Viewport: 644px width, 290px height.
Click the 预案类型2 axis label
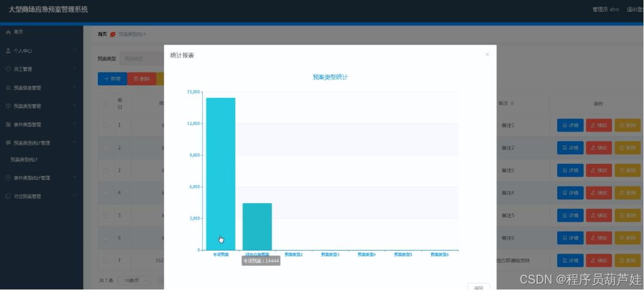(x=294, y=255)
